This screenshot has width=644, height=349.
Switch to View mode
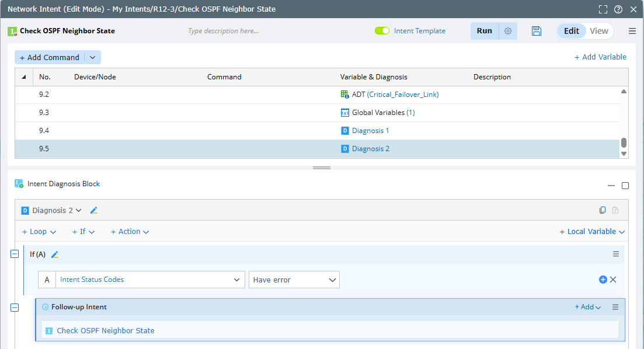tap(598, 31)
